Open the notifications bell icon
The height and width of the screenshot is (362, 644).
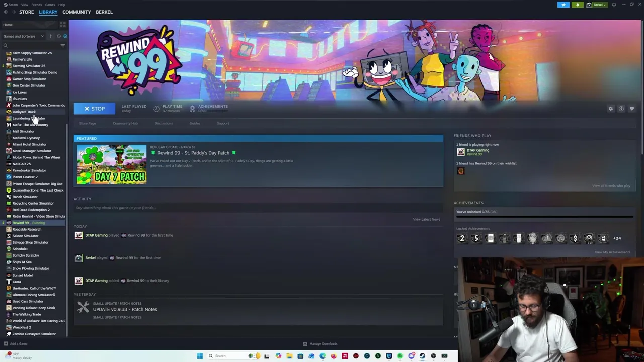[577, 5]
